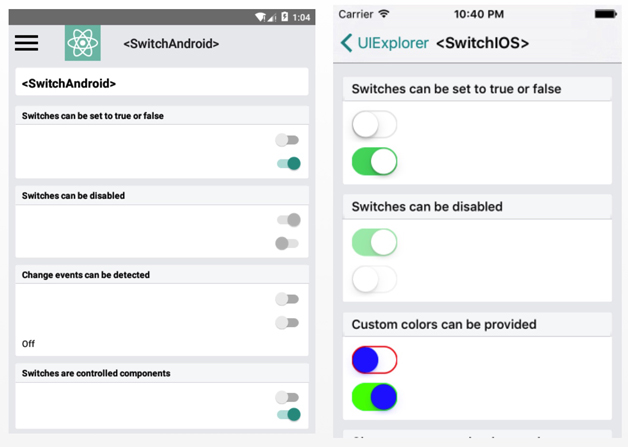The image size is (628, 447).
Task: Tap the <SwitchAndroid> header card
Action: tap(161, 83)
